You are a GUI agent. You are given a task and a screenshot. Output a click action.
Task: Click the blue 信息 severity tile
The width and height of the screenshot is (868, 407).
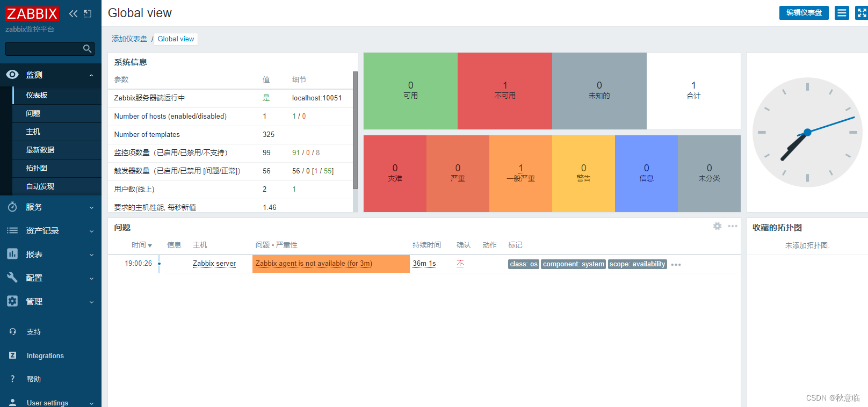tap(646, 173)
